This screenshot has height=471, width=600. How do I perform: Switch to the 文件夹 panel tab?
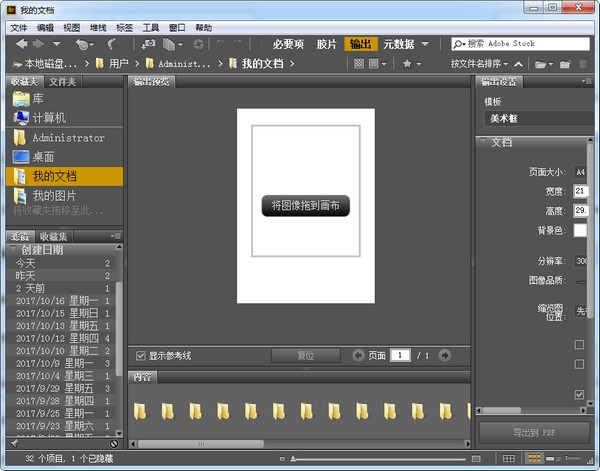point(63,82)
